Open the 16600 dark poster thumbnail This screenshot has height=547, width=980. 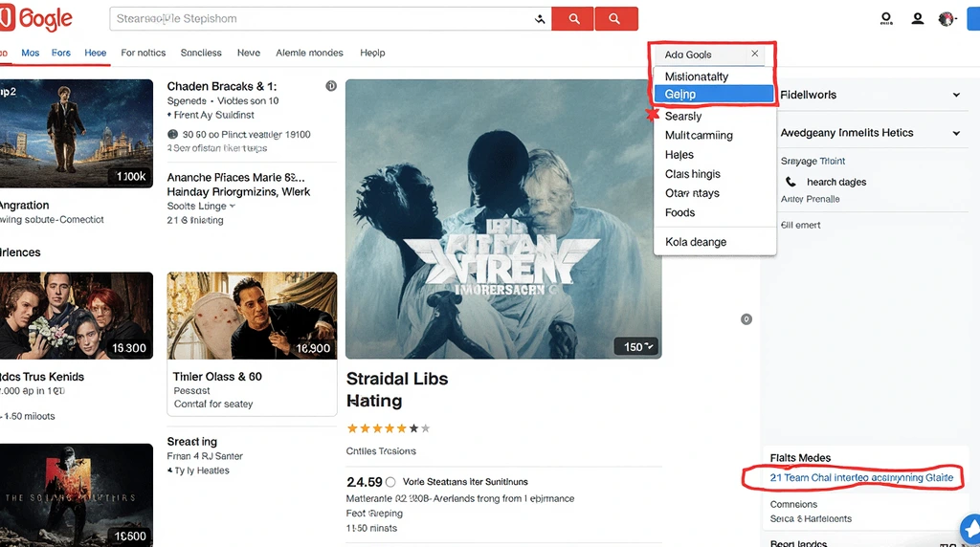point(77,495)
